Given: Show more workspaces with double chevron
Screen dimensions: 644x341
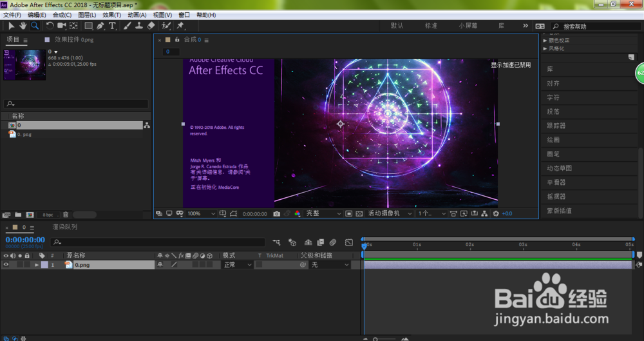Looking at the screenshot, I should 526,26.
